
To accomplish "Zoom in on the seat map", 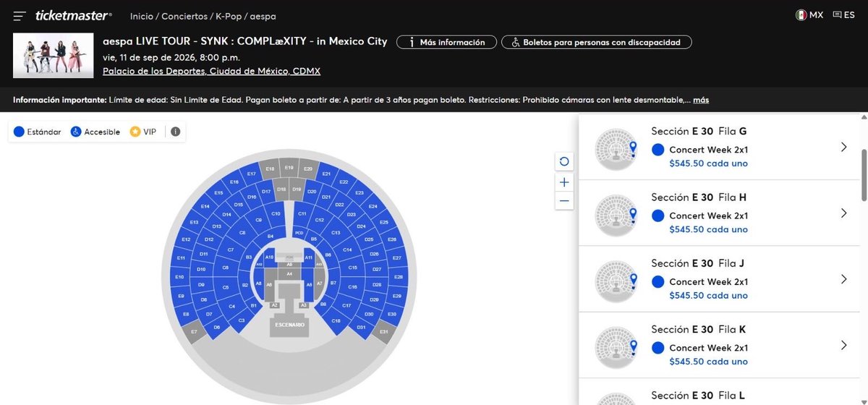I will pyautogui.click(x=564, y=182).
